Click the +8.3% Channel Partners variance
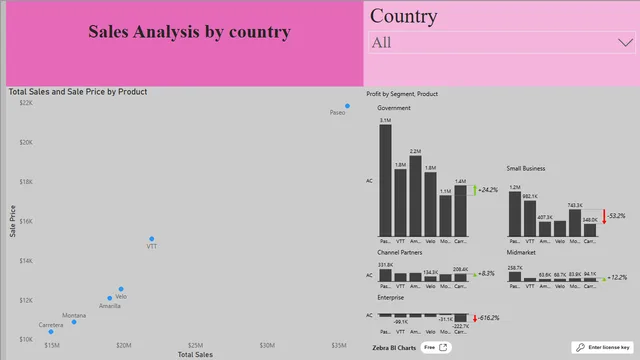The height and width of the screenshot is (360, 640). [x=486, y=273]
